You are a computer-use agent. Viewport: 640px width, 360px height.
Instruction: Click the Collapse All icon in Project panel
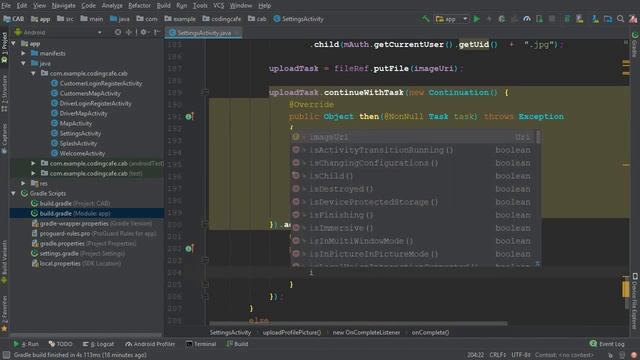pyautogui.click(x=129, y=32)
